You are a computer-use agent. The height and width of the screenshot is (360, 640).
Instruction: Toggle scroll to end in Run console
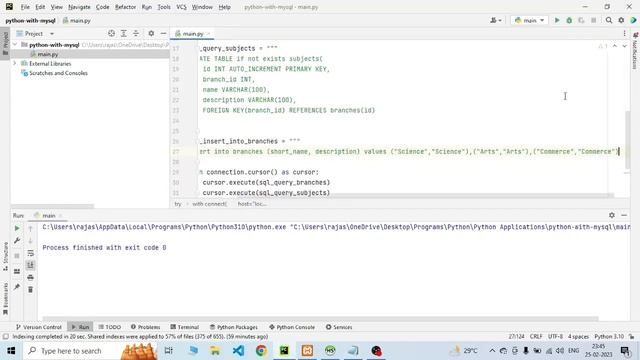click(31, 265)
